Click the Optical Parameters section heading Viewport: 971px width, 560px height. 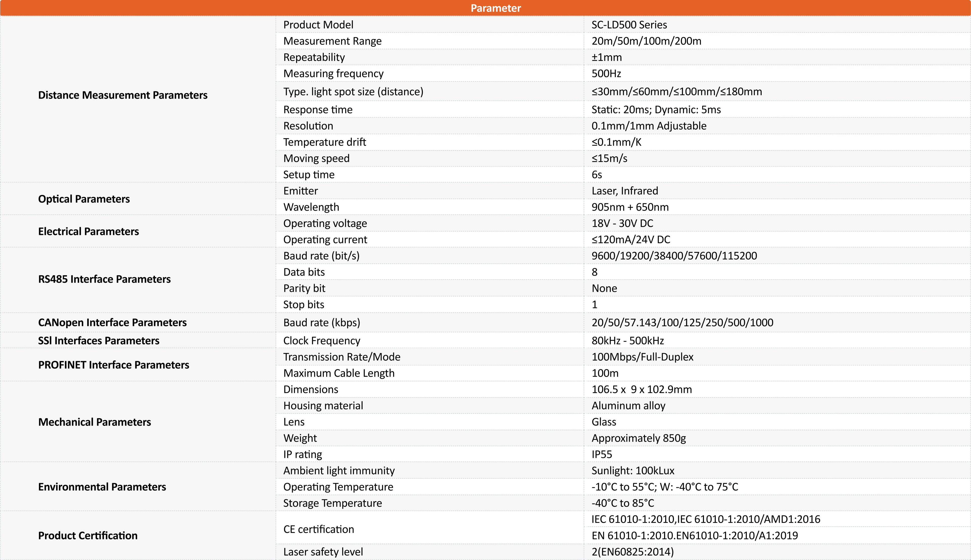coord(84,199)
